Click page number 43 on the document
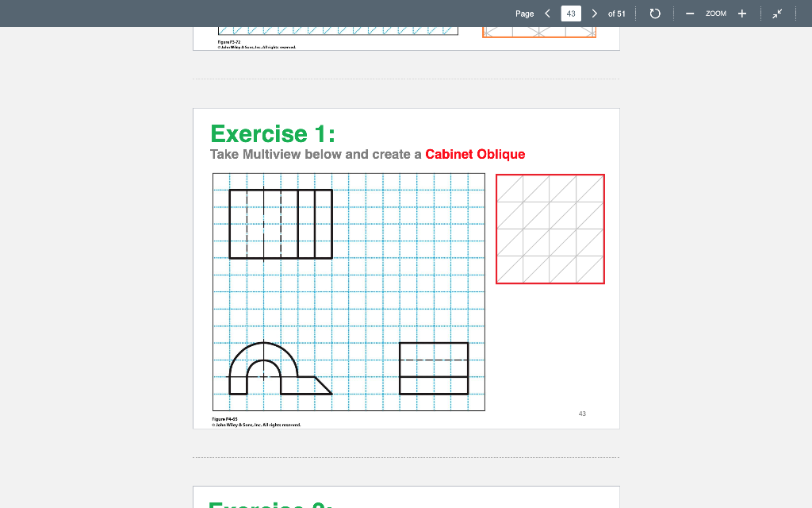 pos(582,414)
